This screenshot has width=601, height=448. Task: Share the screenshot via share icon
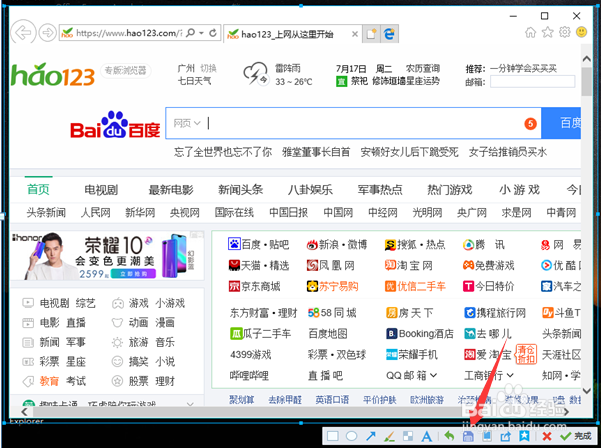506,436
